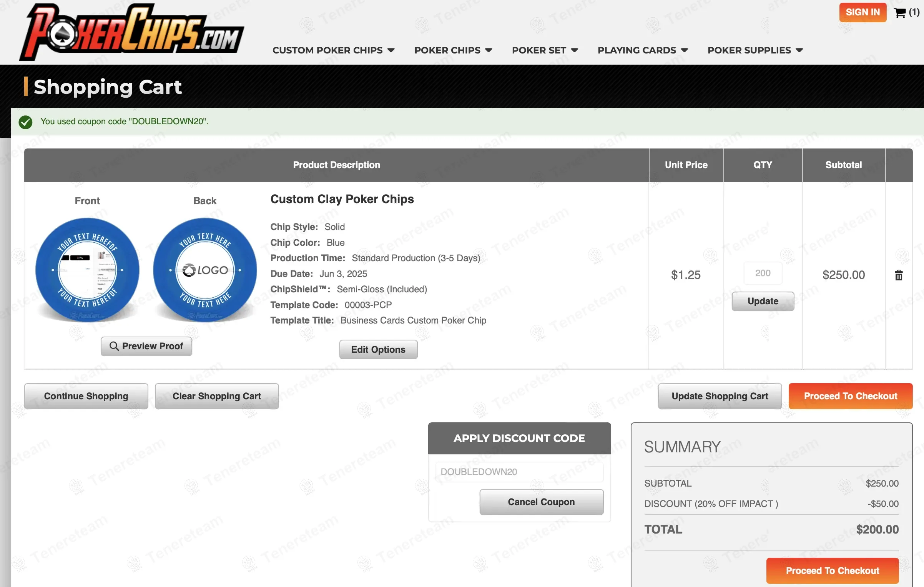924x587 pixels.
Task: Click the quantity field showing 200
Action: coord(763,273)
